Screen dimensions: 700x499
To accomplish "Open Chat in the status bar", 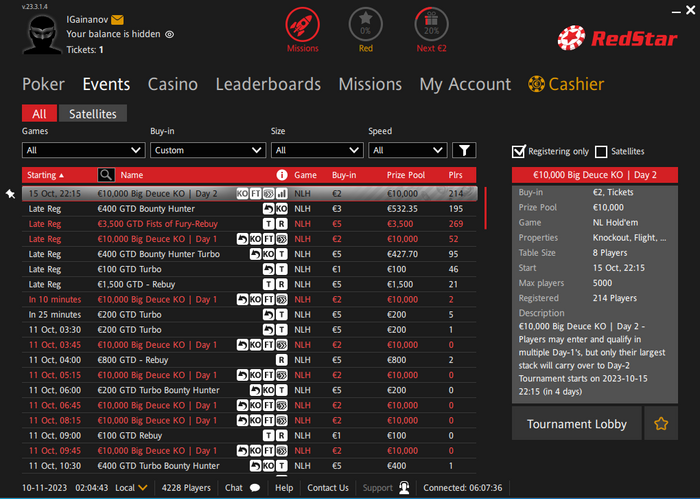I will (x=242, y=488).
